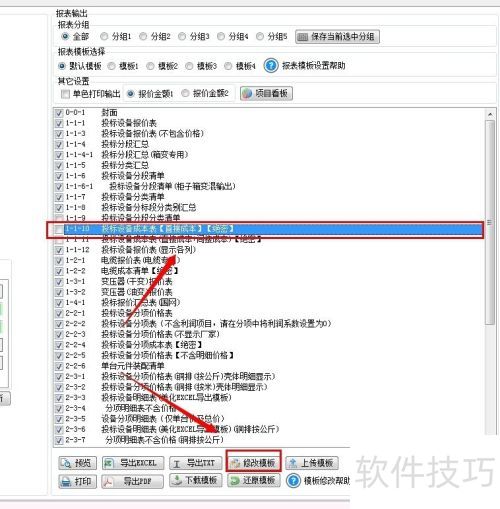Click the 导出TXT export button
Image resolution: width=500 pixels, height=509 pixels.
[x=196, y=463]
